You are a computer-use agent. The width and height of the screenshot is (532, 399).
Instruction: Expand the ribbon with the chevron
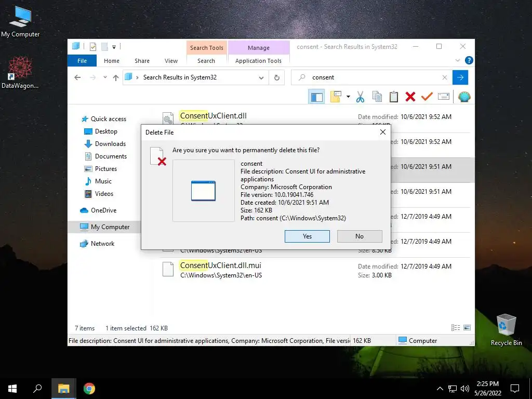point(457,60)
